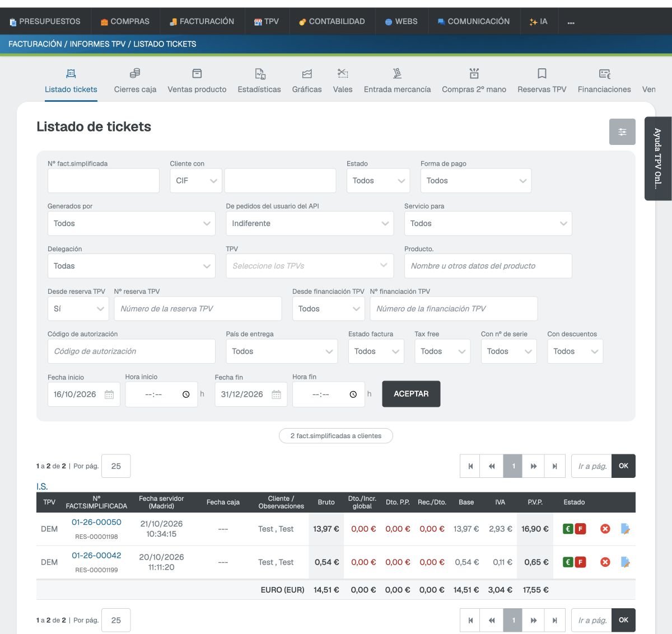Open CONTABILIDAD menu
672x634 pixels.
[332, 21]
